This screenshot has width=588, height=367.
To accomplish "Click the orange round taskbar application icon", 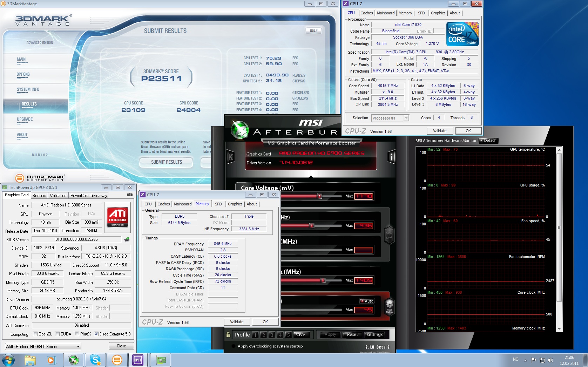I will (117, 360).
